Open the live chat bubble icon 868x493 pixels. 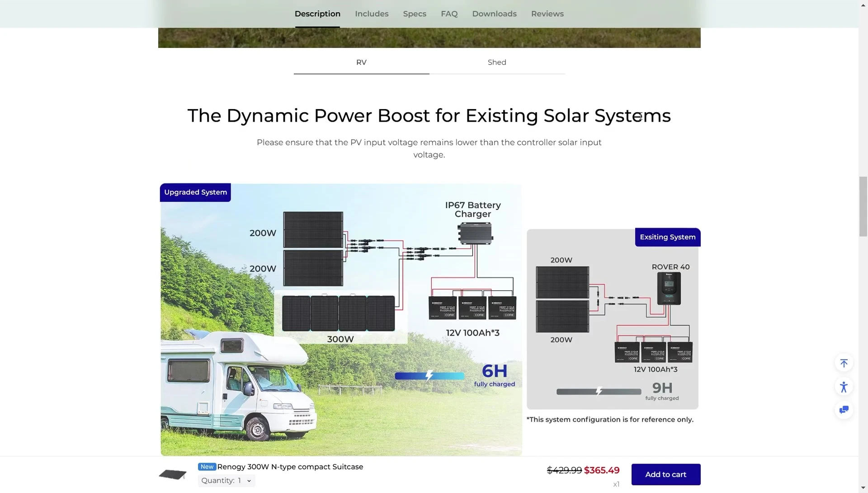click(x=844, y=410)
